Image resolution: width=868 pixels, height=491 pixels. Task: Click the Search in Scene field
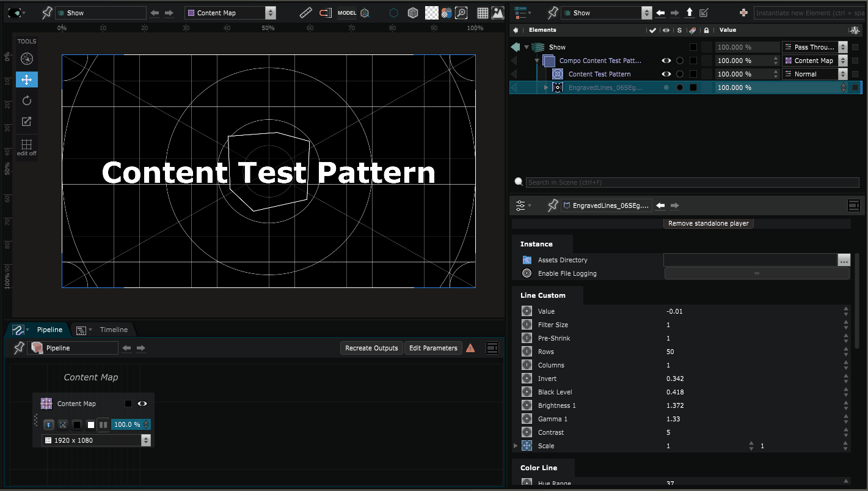(x=693, y=182)
